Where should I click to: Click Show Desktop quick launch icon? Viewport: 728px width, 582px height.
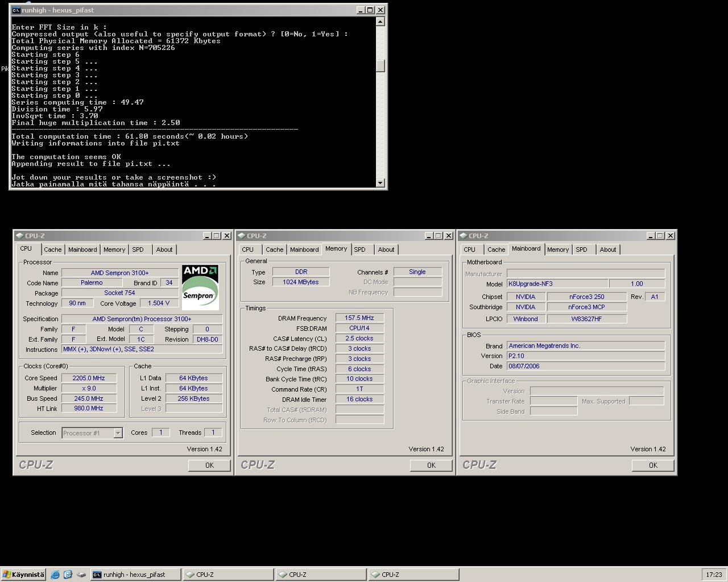coord(81,575)
